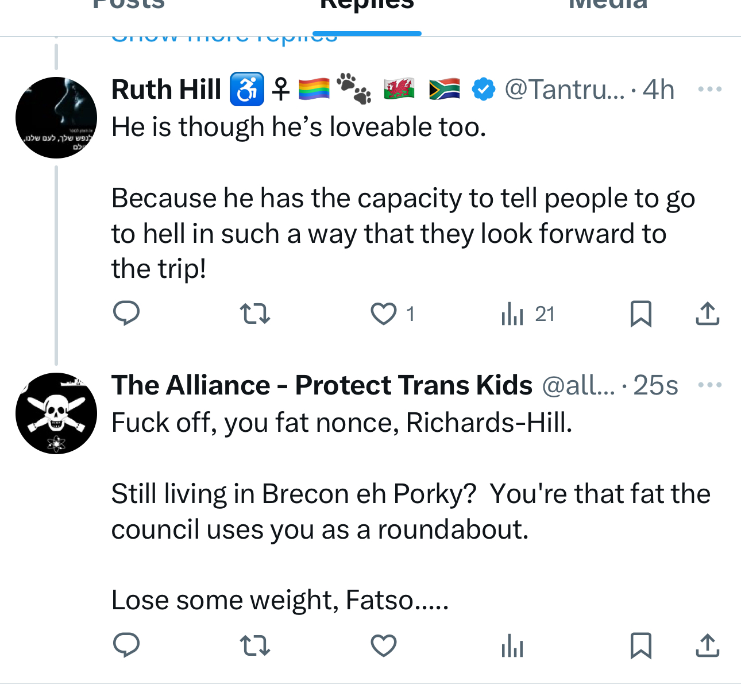Show more replies in thread
Image resolution: width=741 pixels, height=700 pixels.
pos(224,38)
